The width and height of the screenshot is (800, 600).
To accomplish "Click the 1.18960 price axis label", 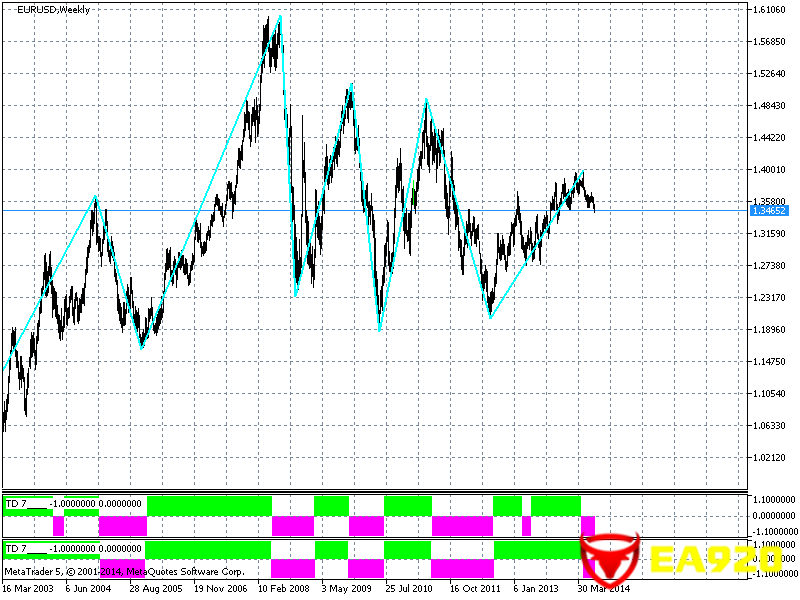I will [770, 330].
